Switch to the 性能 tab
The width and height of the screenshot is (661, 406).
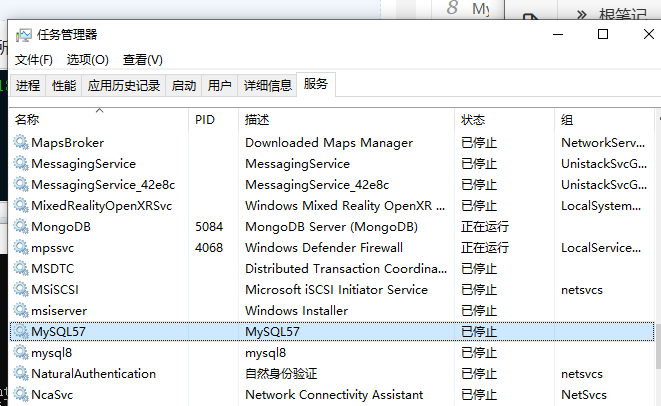[64, 86]
